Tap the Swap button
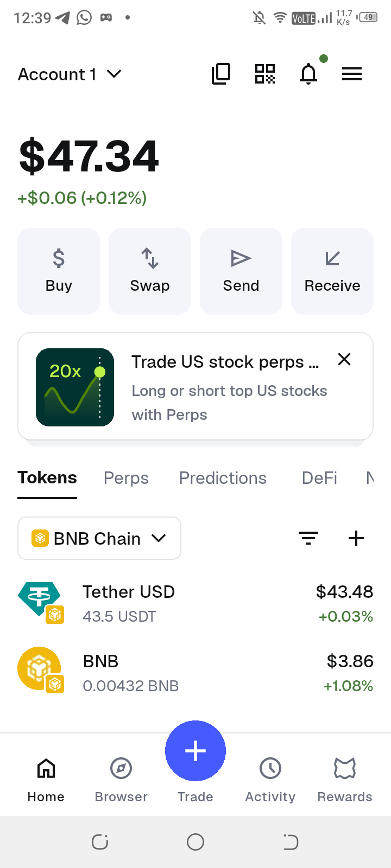The height and width of the screenshot is (868, 391). click(150, 271)
